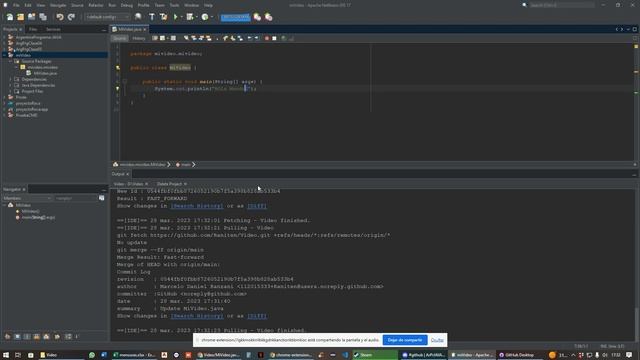This screenshot has height=360, width=640.
Task: Click the Redo arrow icon
Action: (71, 17)
